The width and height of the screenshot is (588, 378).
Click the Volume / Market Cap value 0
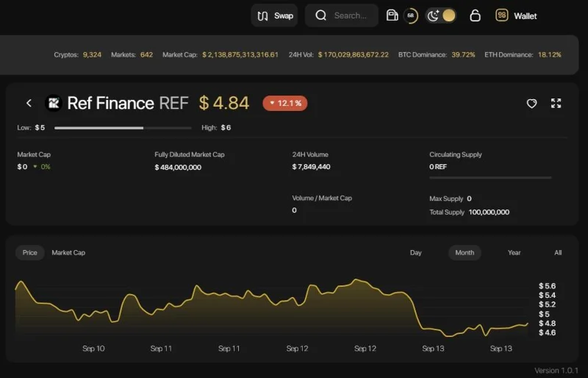point(295,210)
